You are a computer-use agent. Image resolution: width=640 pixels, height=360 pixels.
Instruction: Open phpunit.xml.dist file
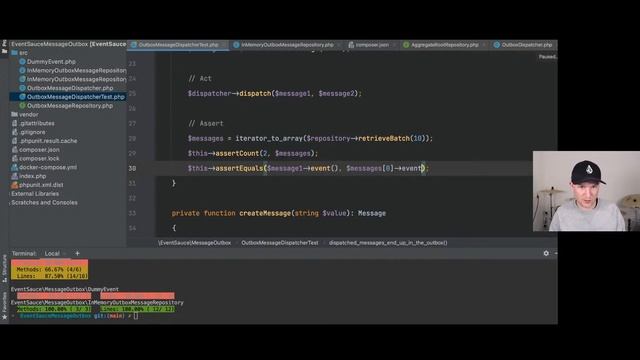coord(41,185)
